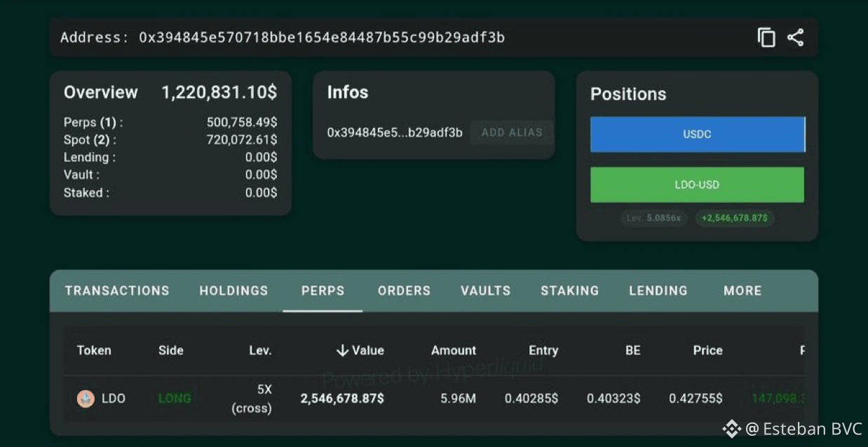Click the PnL value 147,098 cell

click(x=778, y=398)
